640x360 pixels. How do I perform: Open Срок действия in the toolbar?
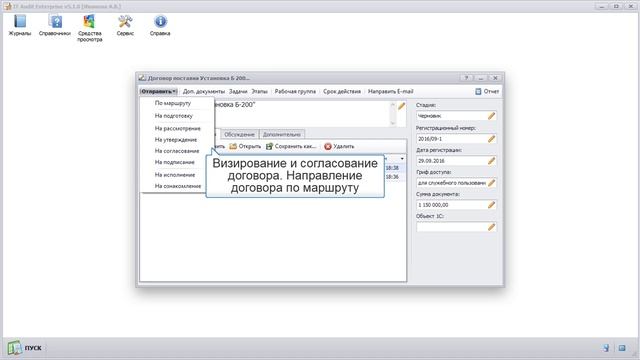tap(342, 91)
